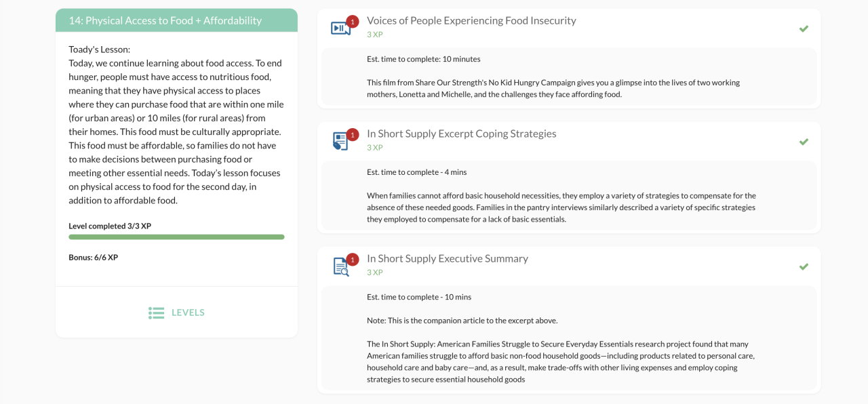Click the video icon for Voices lesson
Viewport: 868px width, 404px height.
pyautogui.click(x=340, y=28)
